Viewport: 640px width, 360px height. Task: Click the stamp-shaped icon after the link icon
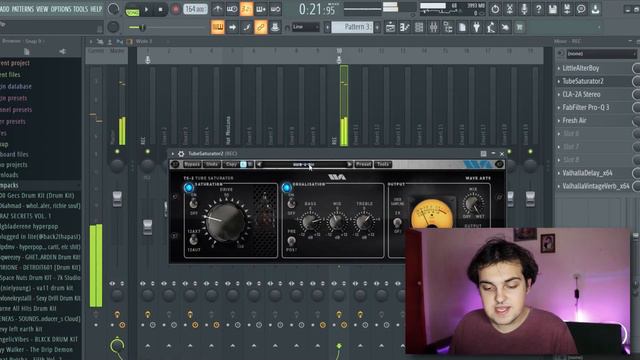275,27
